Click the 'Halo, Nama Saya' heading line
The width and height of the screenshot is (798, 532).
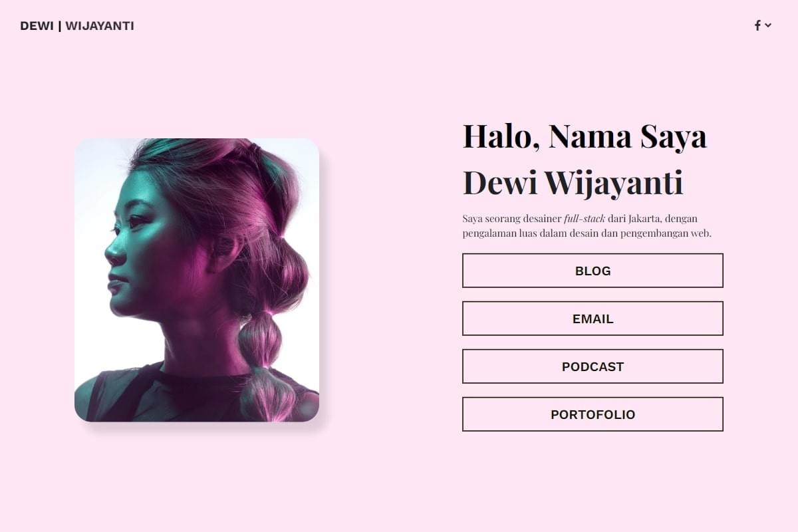point(585,136)
